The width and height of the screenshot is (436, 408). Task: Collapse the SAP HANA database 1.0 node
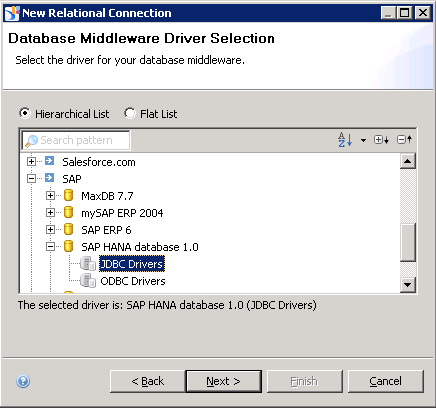coord(50,247)
